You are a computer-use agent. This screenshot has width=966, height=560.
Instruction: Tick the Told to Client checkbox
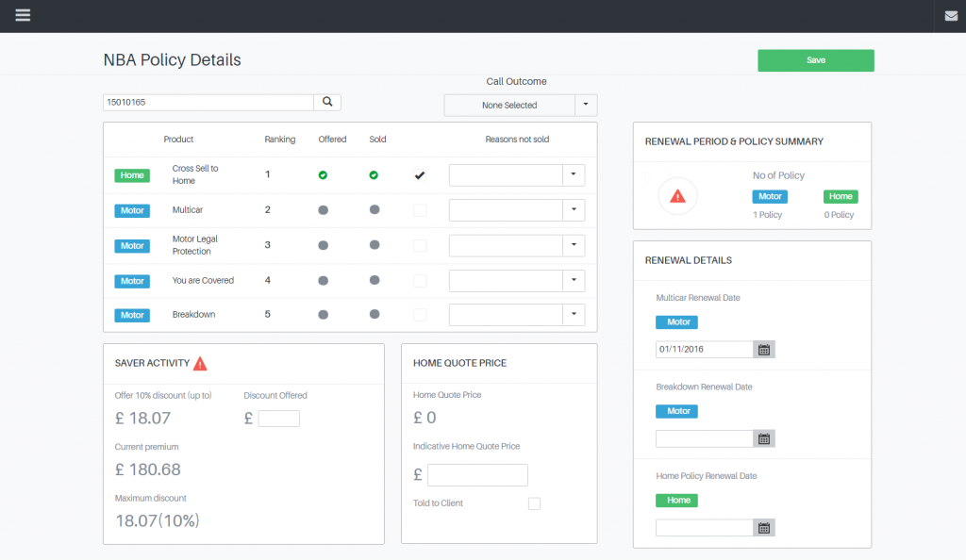coord(534,503)
